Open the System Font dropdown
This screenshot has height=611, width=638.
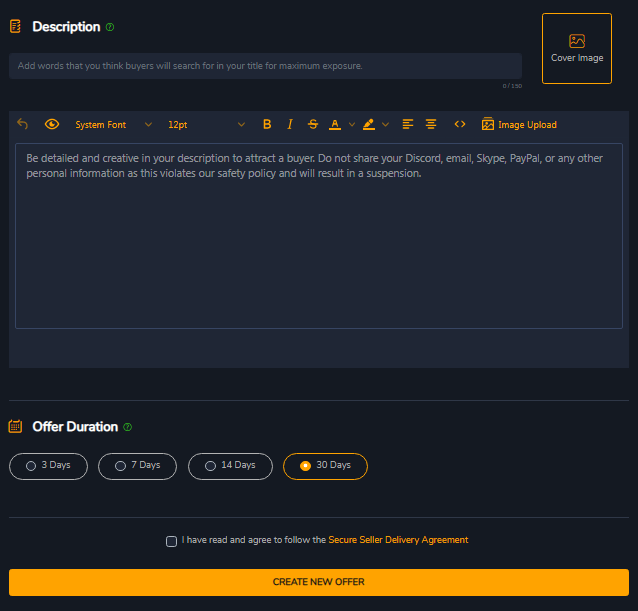(x=114, y=124)
